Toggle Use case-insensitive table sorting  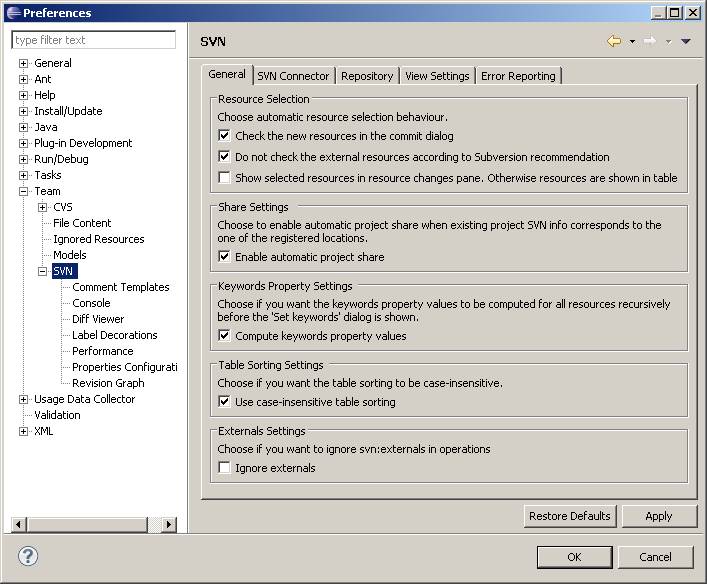224,401
